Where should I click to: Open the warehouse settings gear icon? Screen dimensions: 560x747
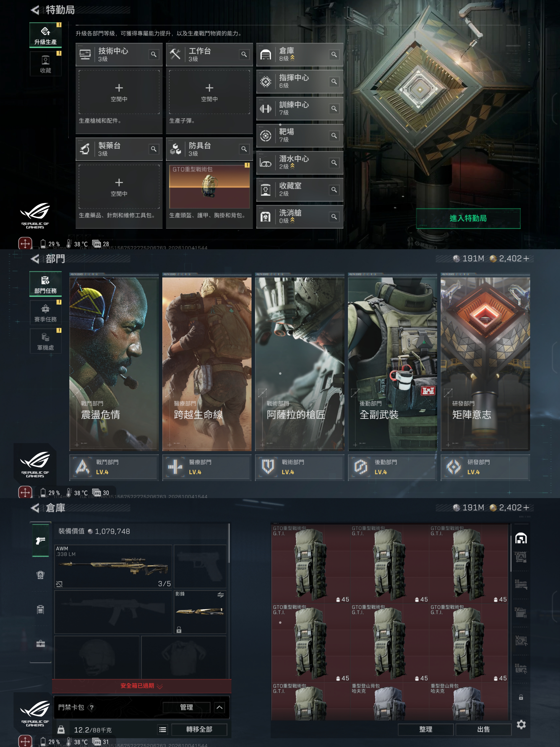[x=521, y=724]
